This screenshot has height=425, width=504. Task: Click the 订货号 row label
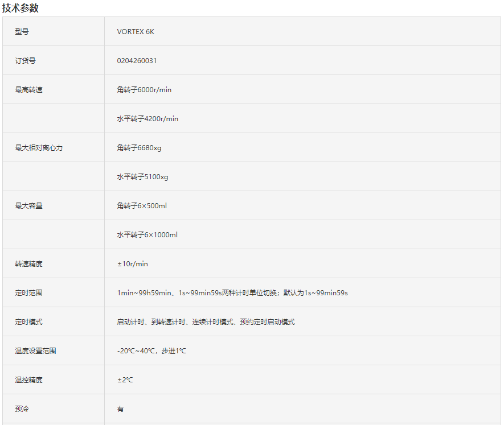26,61
